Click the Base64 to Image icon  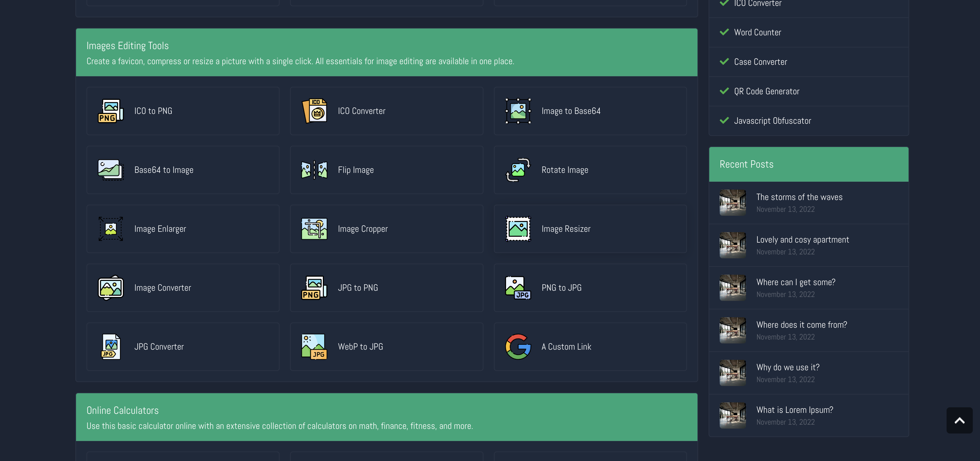(111, 170)
